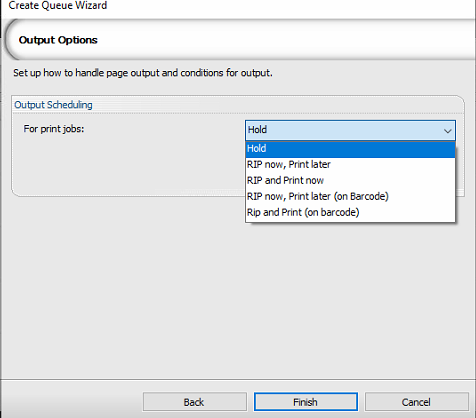476x418 pixels.
Task: Select Rip and Print (on barcode)
Action: (350, 213)
